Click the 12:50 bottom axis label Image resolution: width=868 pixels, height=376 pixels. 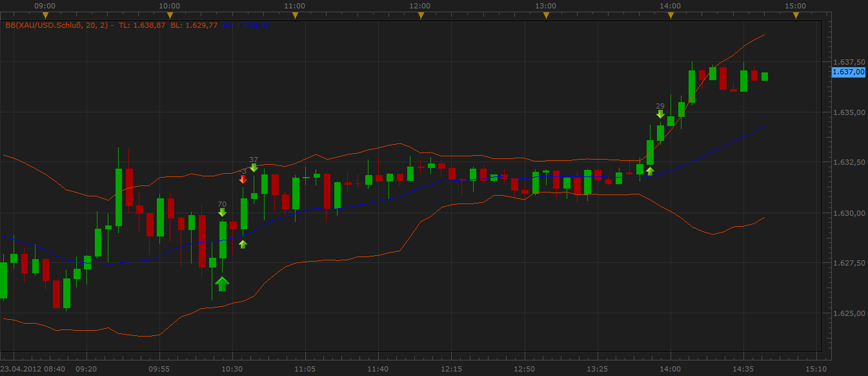(x=524, y=370)
